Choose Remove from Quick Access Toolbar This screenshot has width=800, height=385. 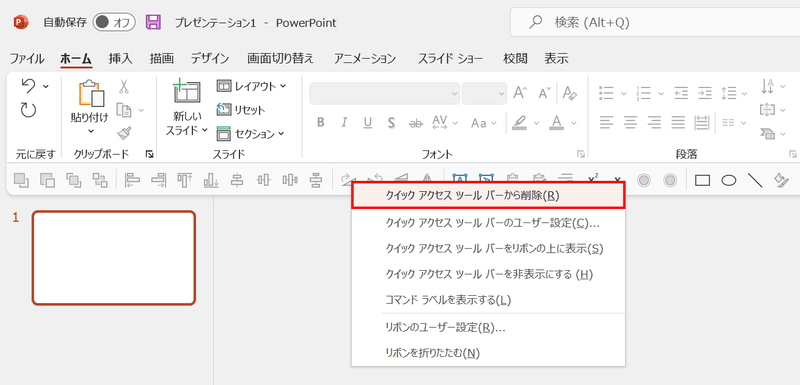(488, 196)
